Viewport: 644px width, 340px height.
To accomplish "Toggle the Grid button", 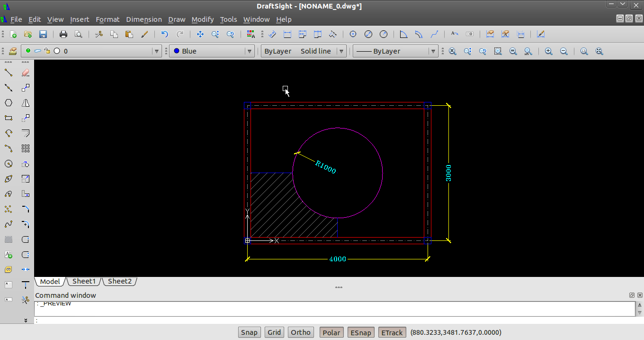I will point(274,332).
